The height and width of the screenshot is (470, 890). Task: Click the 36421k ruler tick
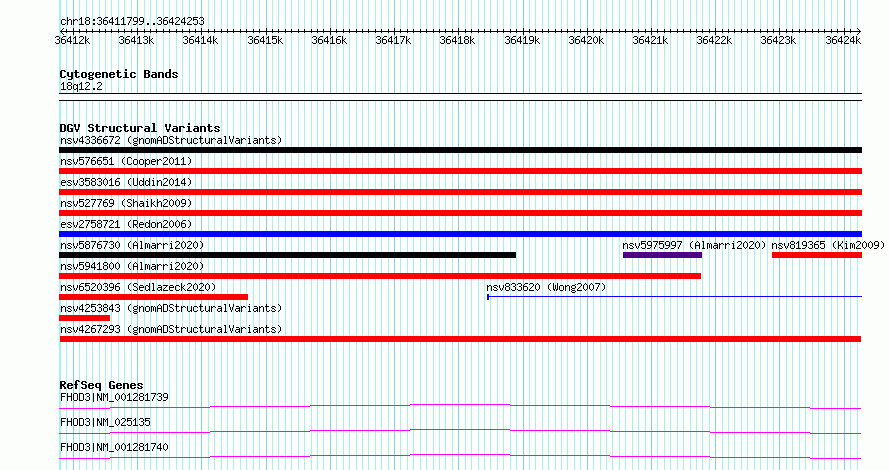coord(650,40)
